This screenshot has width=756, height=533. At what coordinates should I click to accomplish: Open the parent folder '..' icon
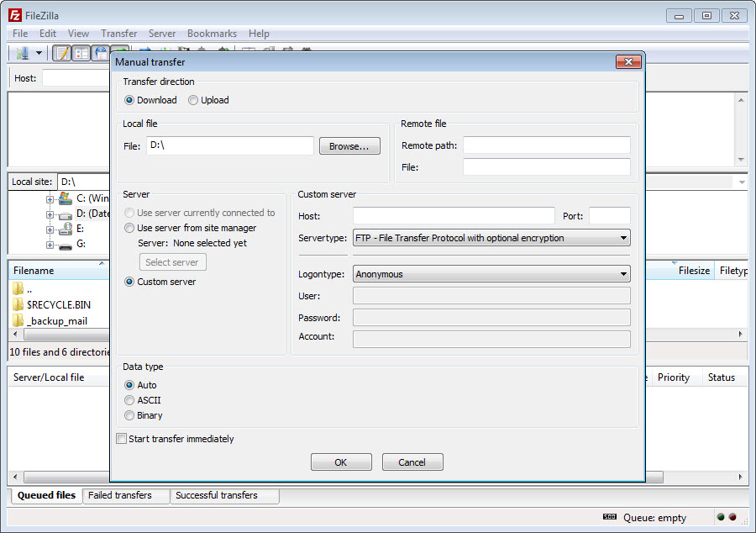[18, 289]
